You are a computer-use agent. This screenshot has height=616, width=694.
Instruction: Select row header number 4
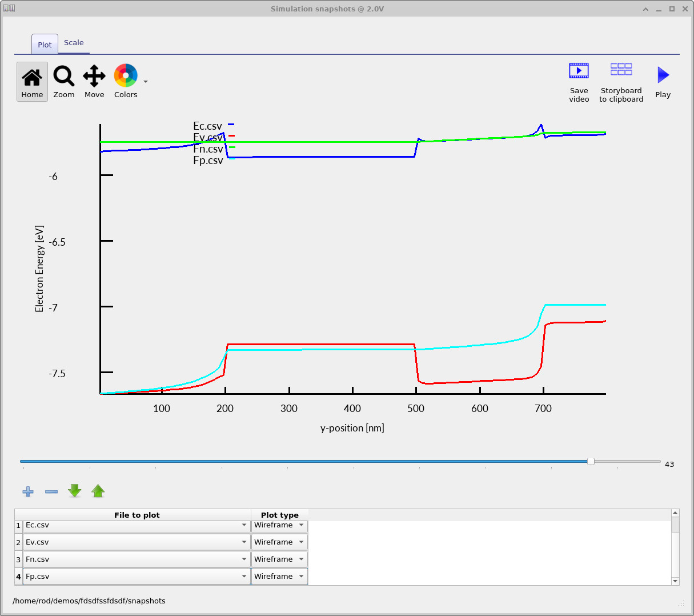point(19,577)
